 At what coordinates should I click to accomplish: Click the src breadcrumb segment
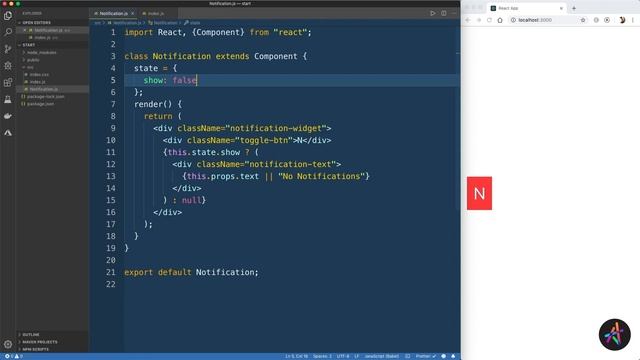(98, 23)
